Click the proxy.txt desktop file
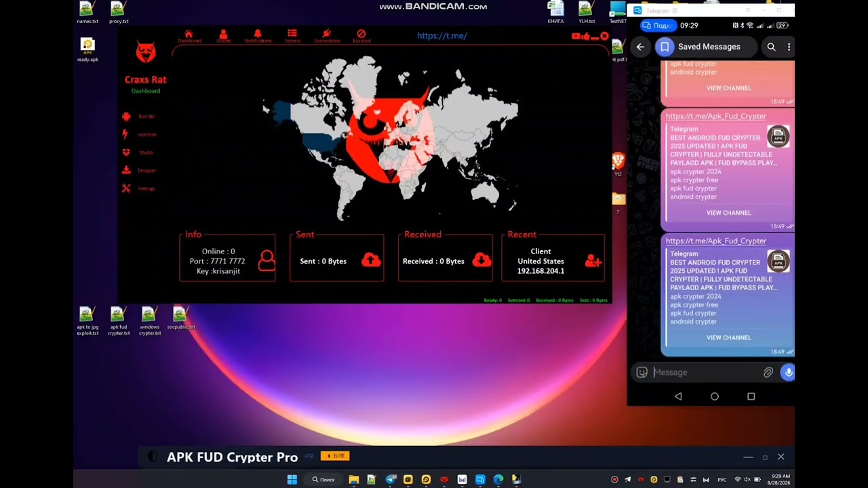The height and width of the screenshot is (488, 868). 119,13
